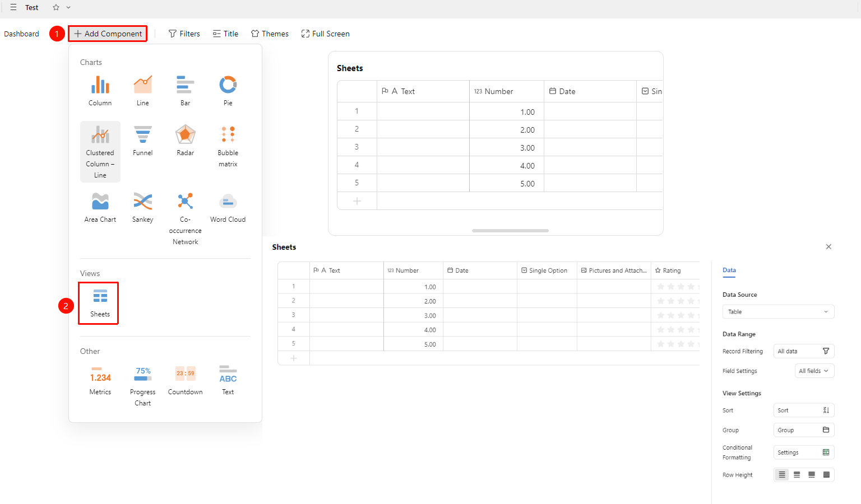Choose the Sankey diagram icon
The image size is (861, 504).
tap(143, 201)
